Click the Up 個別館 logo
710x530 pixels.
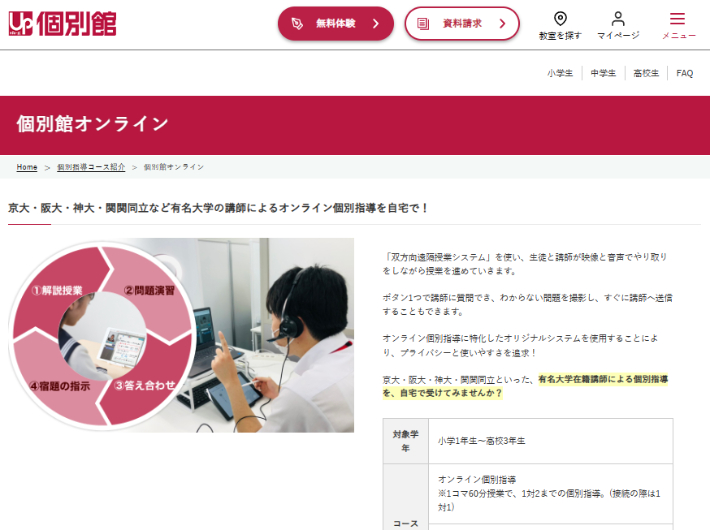click(62, 23)
